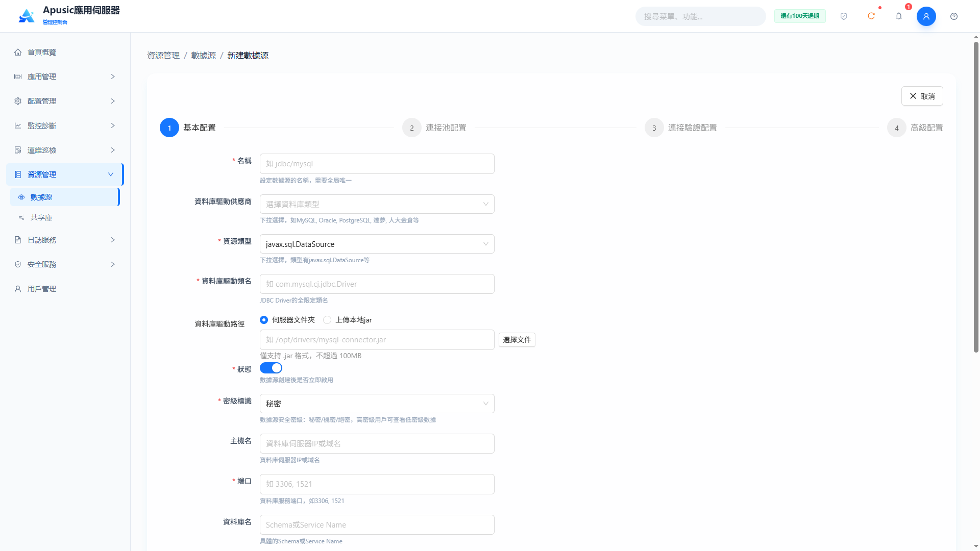The width and height of the screenshot is (980, 551).
Task: Click the person icon beside 用戶管理
Action: coord(18,289)
